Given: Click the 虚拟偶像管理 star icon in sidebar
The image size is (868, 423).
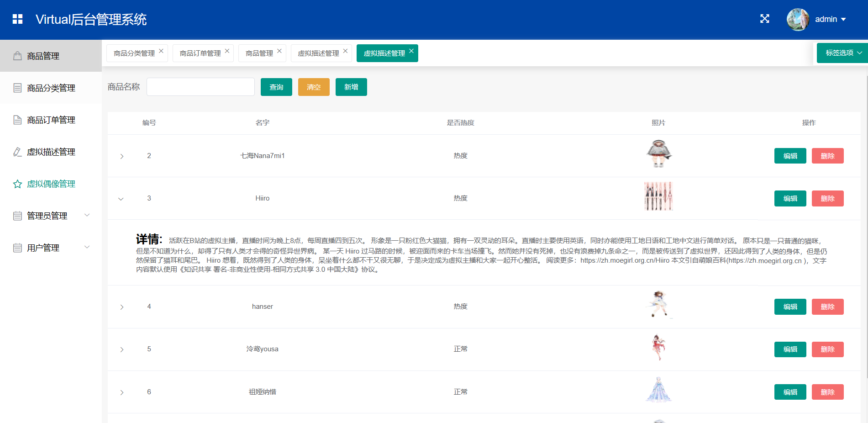Looking at the screenshot, I should click(x=17, y=184).
